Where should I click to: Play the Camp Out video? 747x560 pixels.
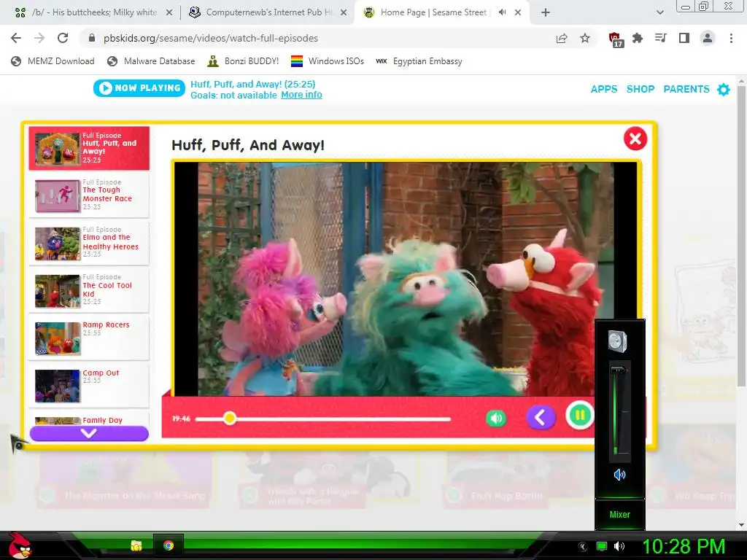tap(89, 386)
